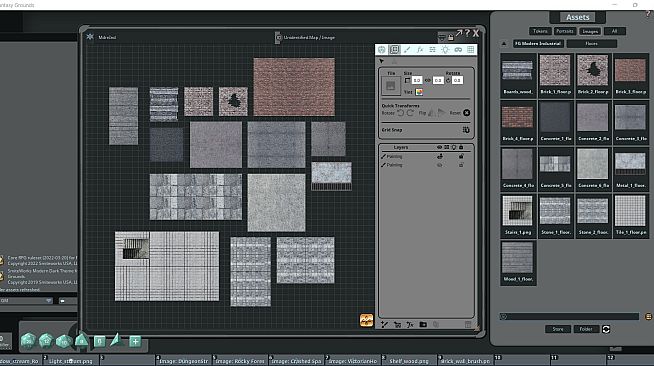
Task: Select the tile layer tool
Action: (394, 50)
